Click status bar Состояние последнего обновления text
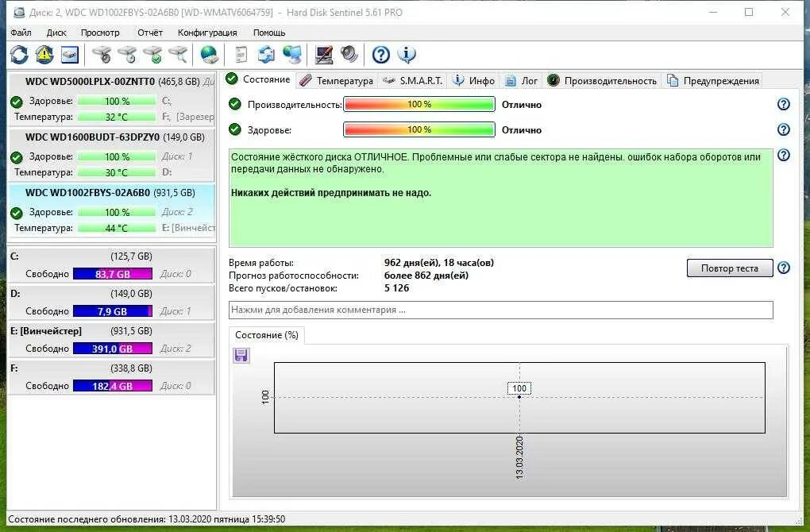The image size is (810, 532). [147, 519]
